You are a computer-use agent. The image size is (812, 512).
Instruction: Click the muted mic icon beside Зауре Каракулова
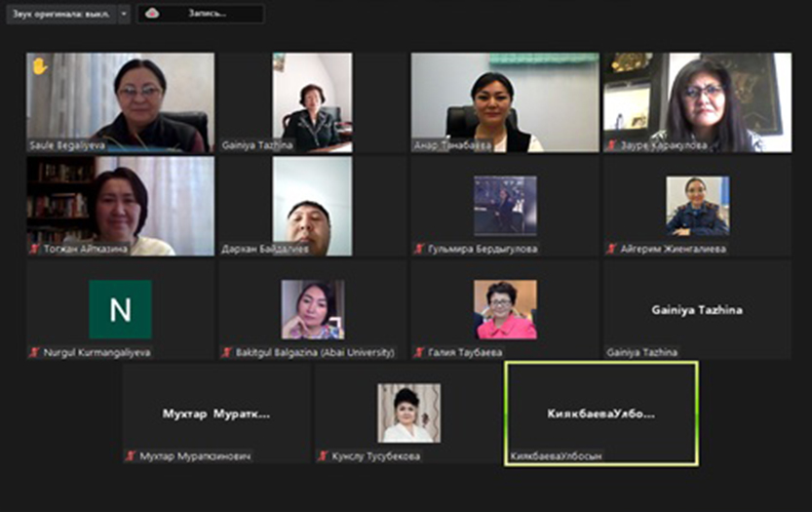611,145
